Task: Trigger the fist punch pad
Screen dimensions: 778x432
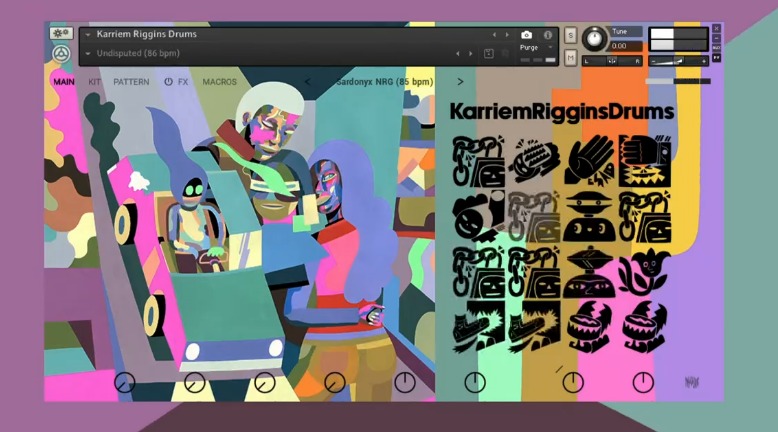Action: 645,160
